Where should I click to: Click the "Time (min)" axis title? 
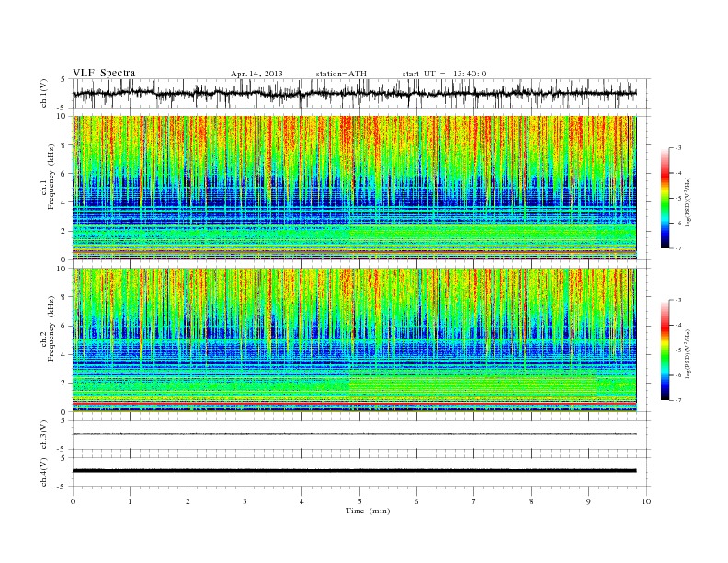(x=368, y=511)
